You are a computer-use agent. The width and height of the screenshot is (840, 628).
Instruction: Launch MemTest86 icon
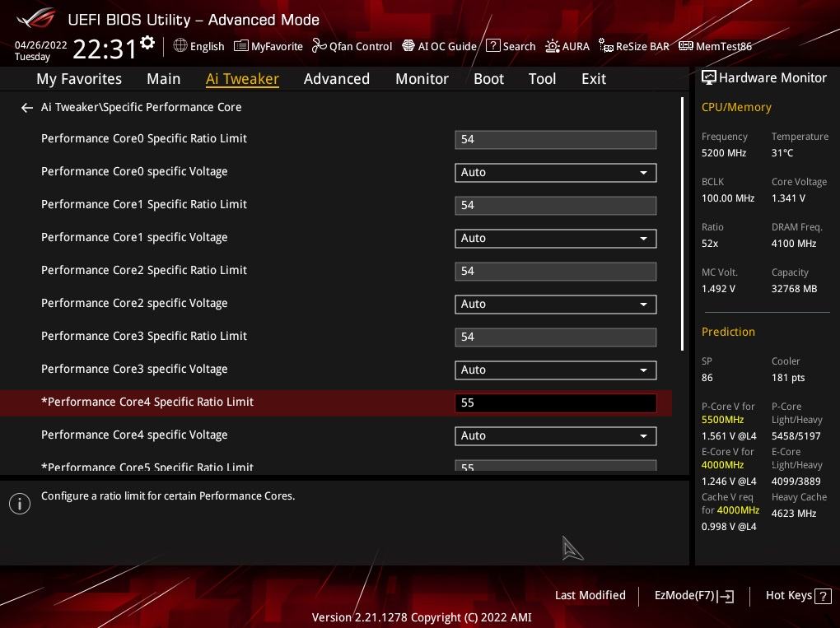point(686,46)
